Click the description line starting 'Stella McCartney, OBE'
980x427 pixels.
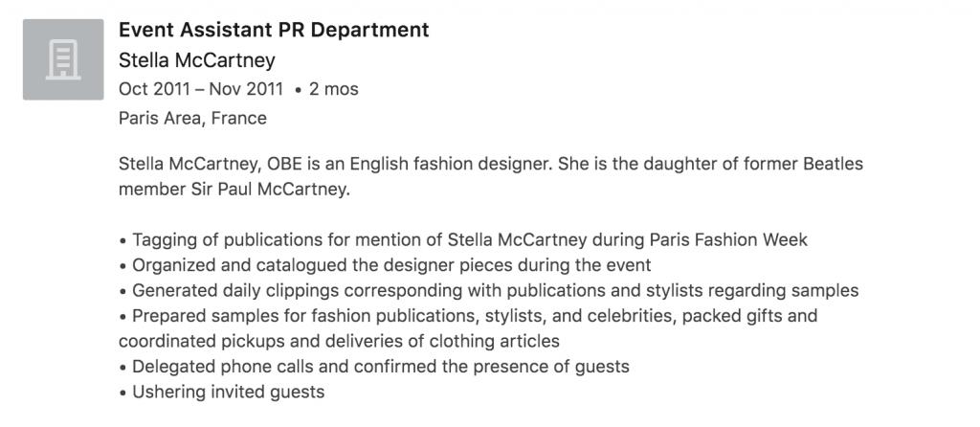(x=490, y=164)
